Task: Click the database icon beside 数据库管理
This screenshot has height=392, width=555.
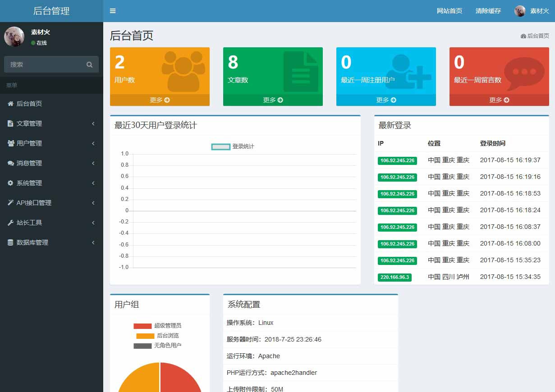Action: 10,242
